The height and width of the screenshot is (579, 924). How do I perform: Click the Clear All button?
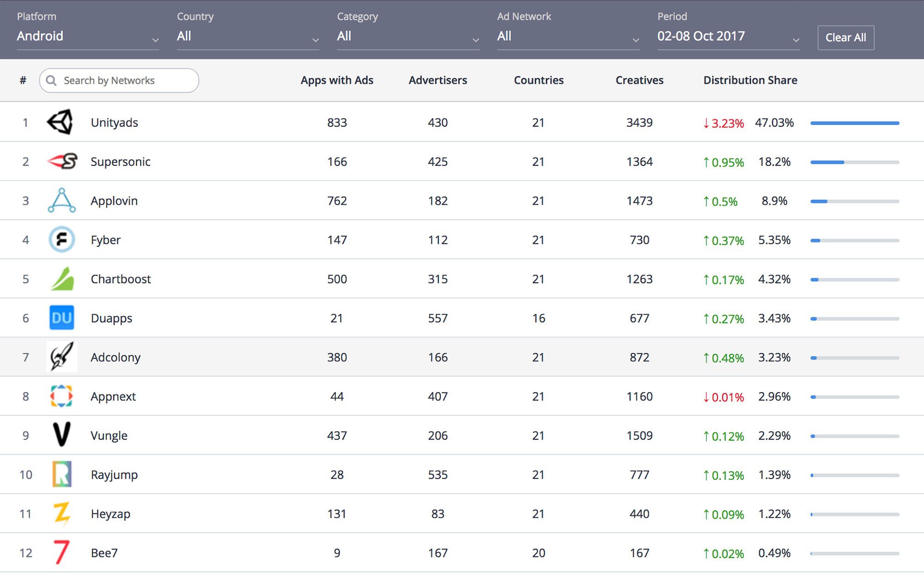tap(845, 38)
